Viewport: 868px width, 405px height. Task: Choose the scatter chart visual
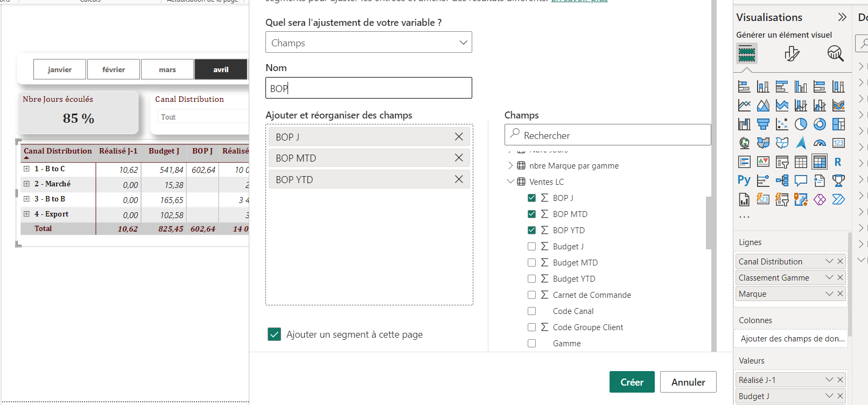tap(782, 124)
